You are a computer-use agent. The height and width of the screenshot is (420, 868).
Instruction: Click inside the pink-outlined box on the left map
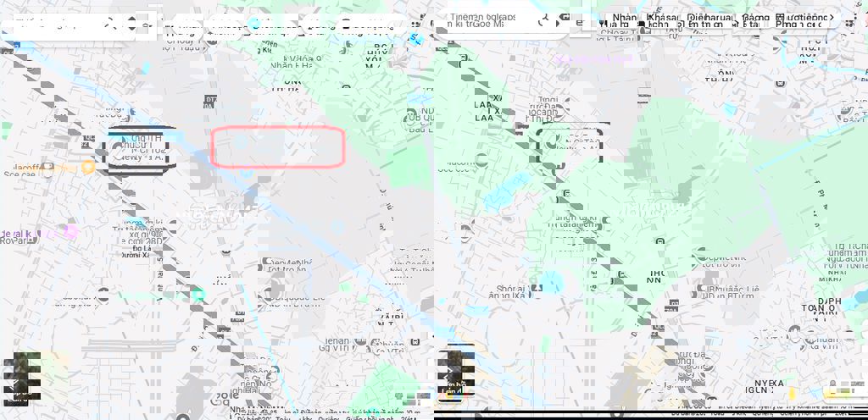277,147
